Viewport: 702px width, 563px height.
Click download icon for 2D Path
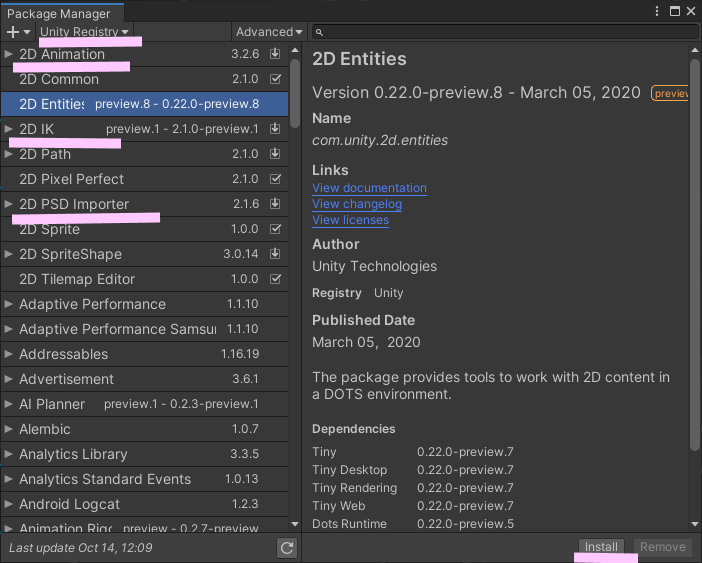click(275, 154)
